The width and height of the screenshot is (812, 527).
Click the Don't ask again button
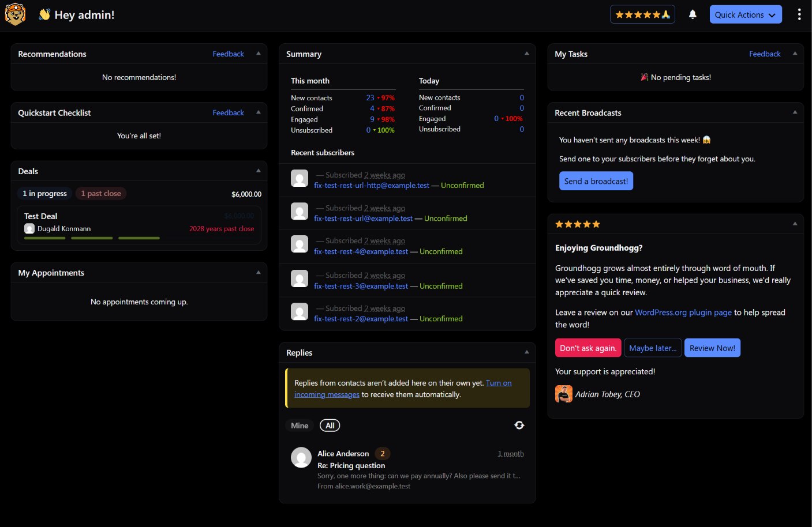588,348
